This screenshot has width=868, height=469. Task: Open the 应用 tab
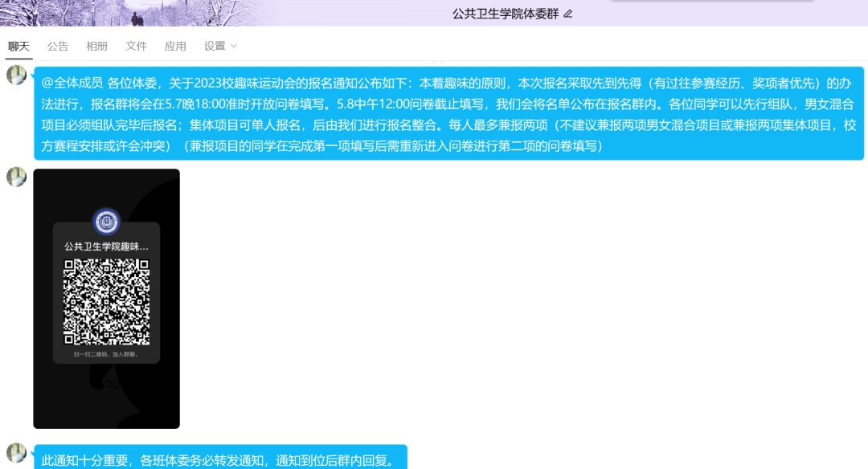175,47
